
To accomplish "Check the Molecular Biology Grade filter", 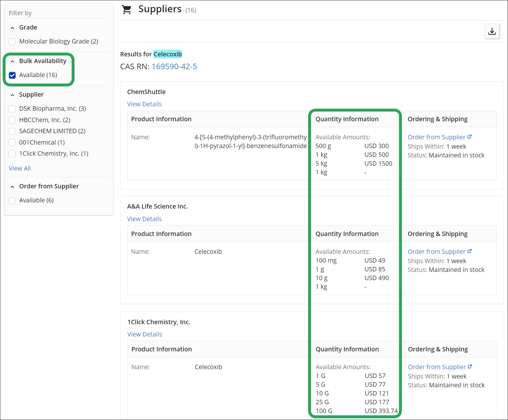I will click(12, 42).
